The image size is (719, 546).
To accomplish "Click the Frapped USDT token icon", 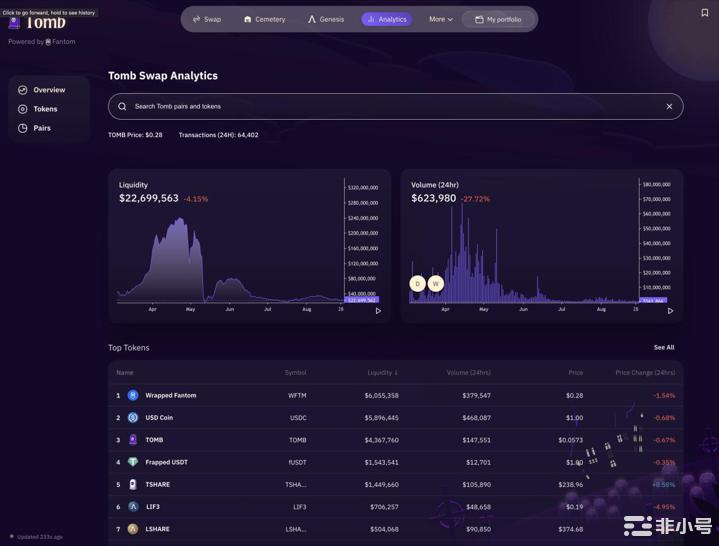I will click(133, 462).
